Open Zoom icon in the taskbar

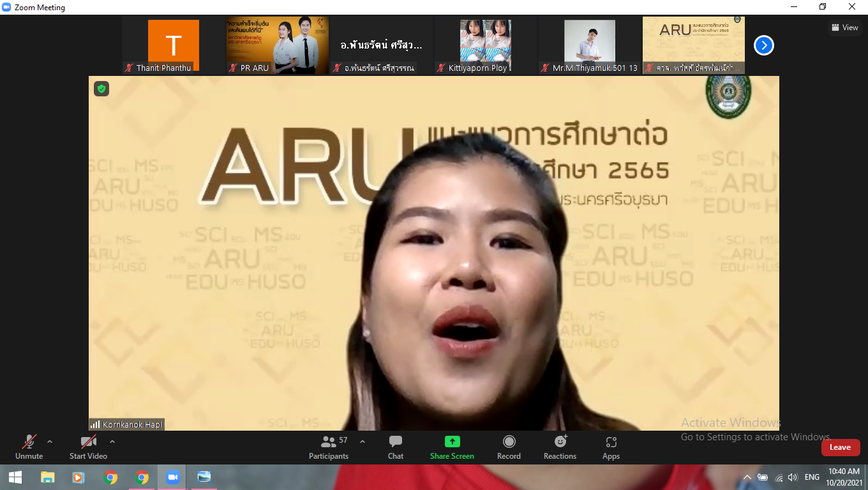[x=172, y=477]
